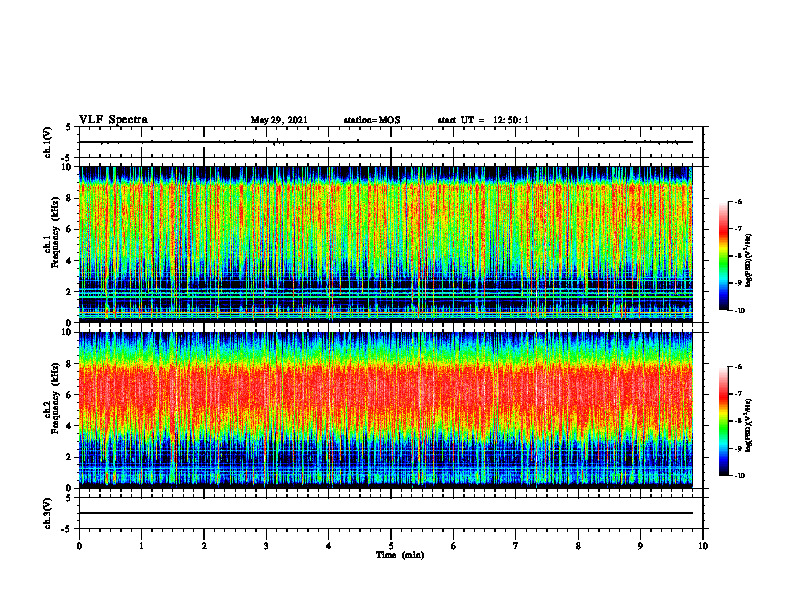Click the ch.2 "10" kHz frequency tick label
Image resolution: width=792 pixels, height=612 pixels.
pos(69,332)
